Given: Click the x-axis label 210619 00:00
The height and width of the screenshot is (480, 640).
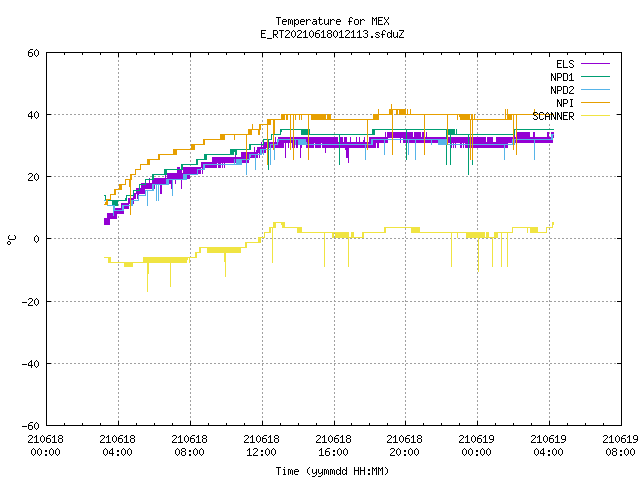Looking at the screenshot, I should tap(476, 446).
